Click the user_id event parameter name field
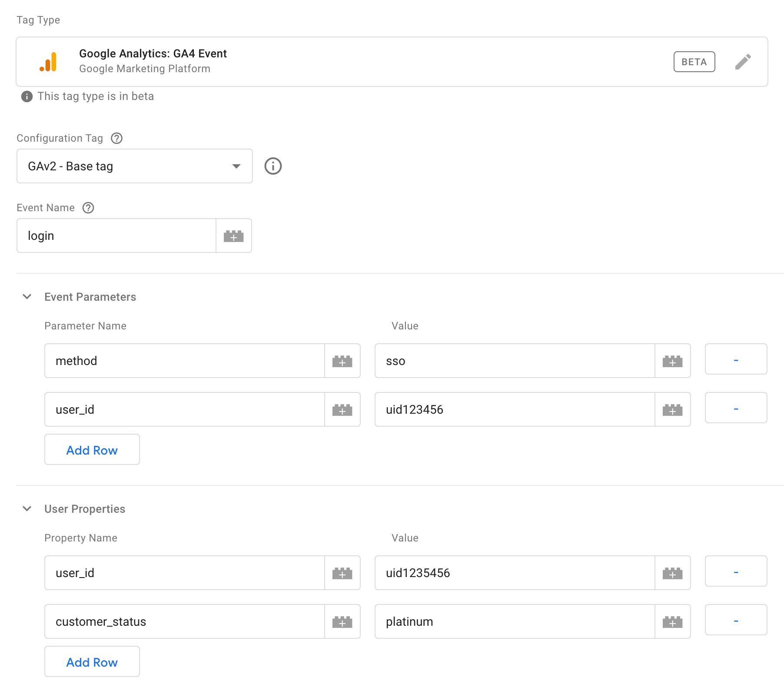The height and width of the screenshot is (684, 784). click(185, 409)
